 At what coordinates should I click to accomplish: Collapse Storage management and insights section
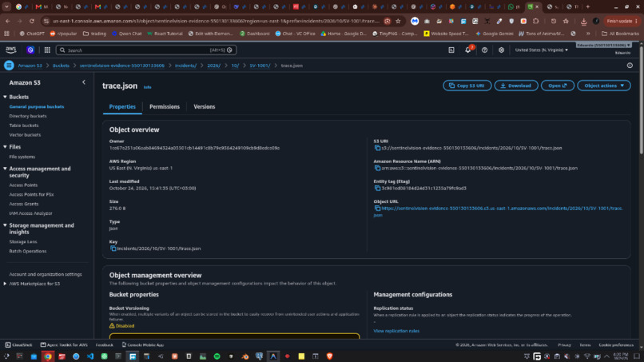point(5,225)
